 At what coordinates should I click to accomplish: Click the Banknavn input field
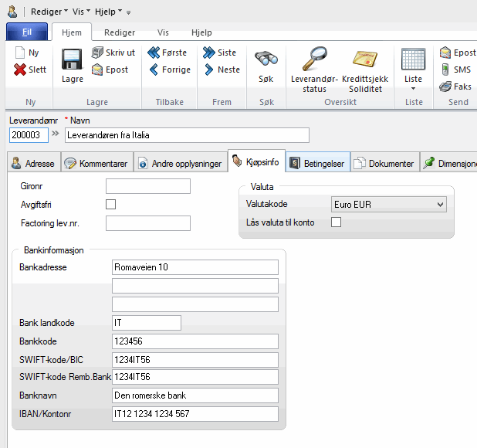pos(195,395)
